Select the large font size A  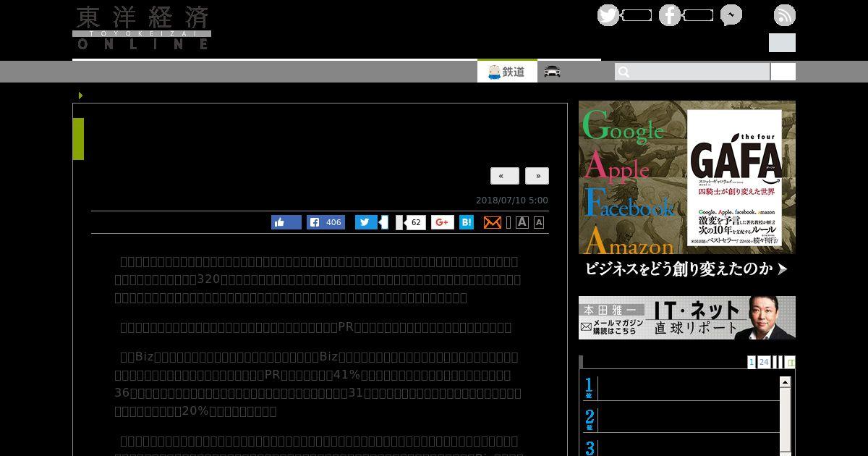point(522,222)
